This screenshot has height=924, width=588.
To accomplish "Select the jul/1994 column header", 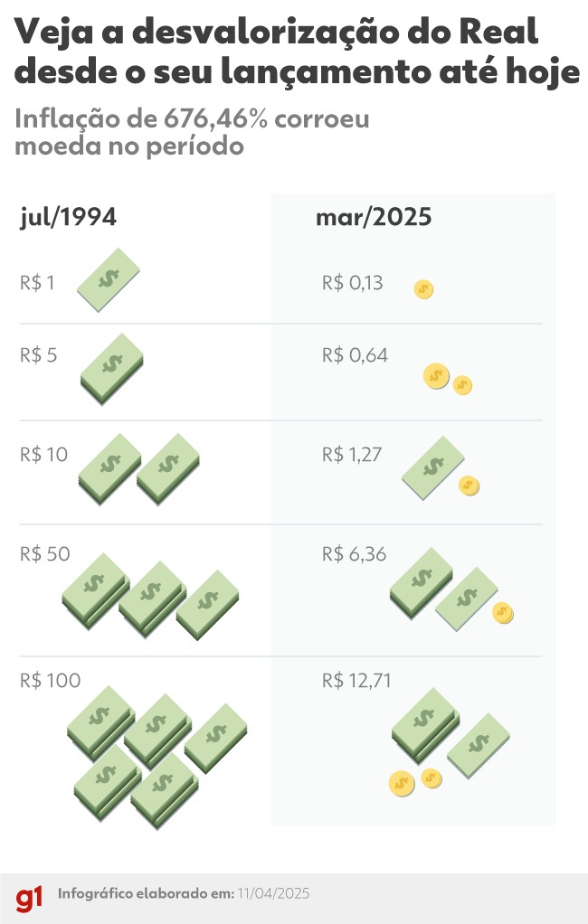I will click(69, 219).
